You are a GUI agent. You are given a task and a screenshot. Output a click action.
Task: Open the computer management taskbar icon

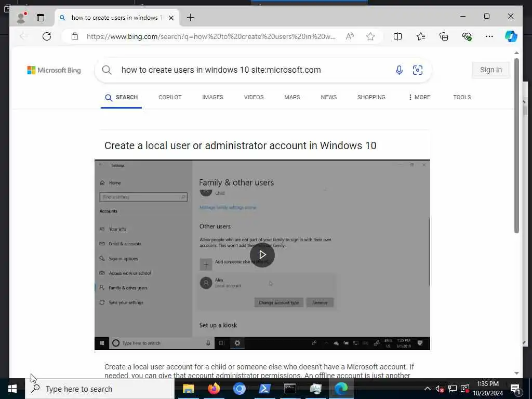(x=315, y=389)
